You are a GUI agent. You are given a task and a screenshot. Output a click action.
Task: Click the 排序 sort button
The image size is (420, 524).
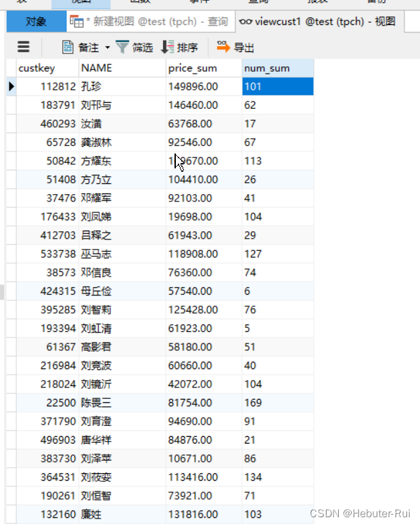click(180, 47)
